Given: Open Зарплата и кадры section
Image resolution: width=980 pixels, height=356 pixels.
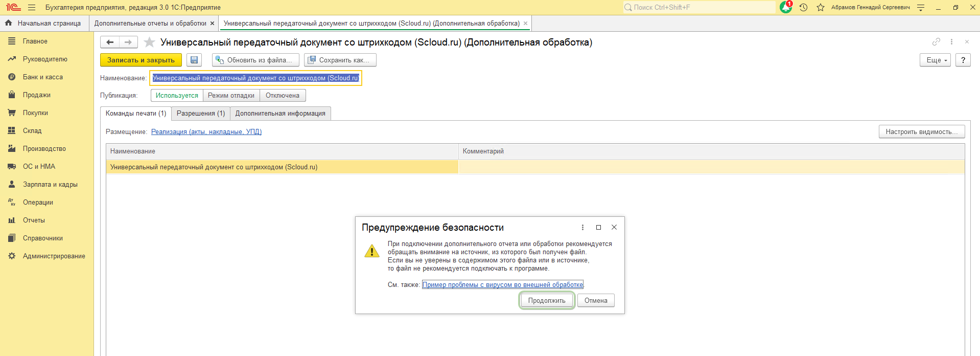Looking at the screenshot, I should coord(47,185).
